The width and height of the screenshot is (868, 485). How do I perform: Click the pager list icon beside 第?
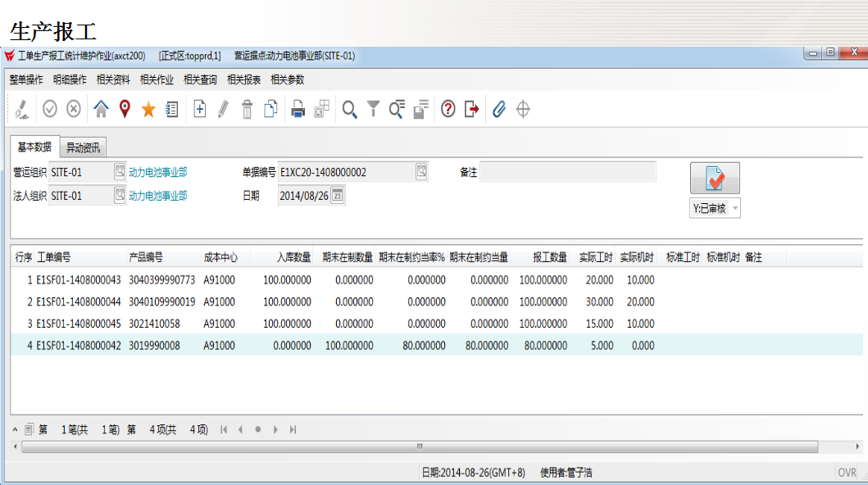[x=29, y=429]
